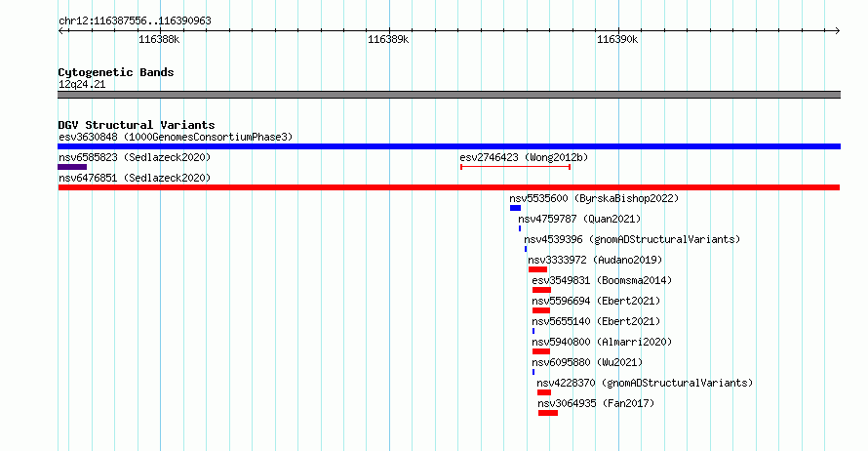Open the esv3630848 (1000GenomesConsortiumPhase3) label
The height and width of the screenshot is (451, 868).
[x=176, y=137]
